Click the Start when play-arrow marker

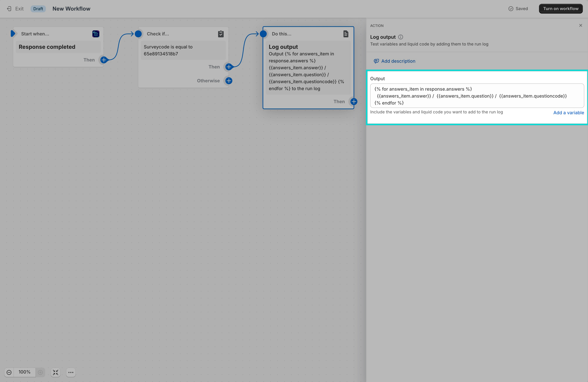coord(13,34)
